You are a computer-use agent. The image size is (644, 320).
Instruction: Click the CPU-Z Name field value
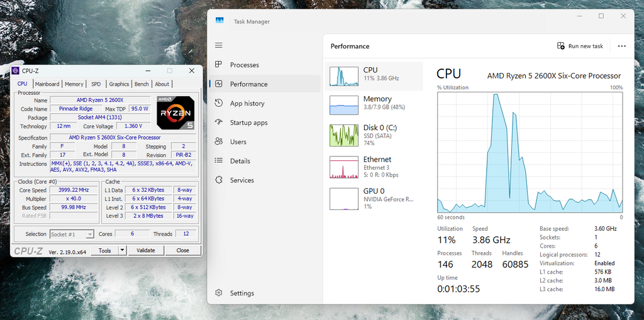[x=100, y=100]
